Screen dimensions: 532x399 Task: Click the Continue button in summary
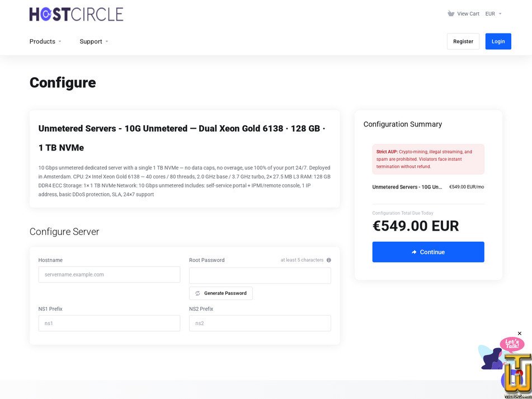coord(428,252)
